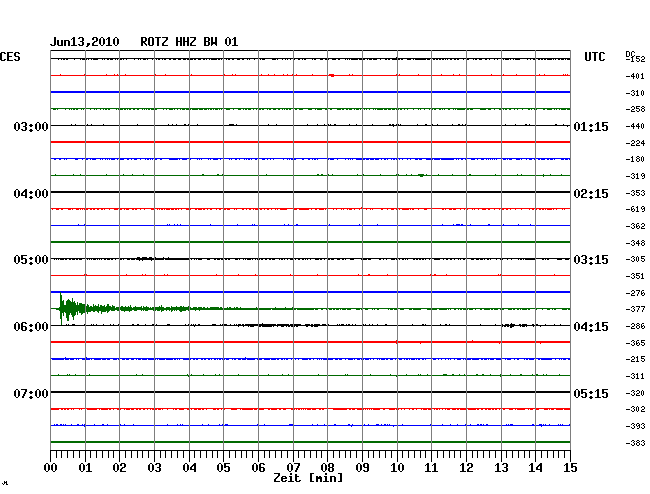Click the DC offset value "-619"
The width and height of the screenshot is (650, 494).
635,209
